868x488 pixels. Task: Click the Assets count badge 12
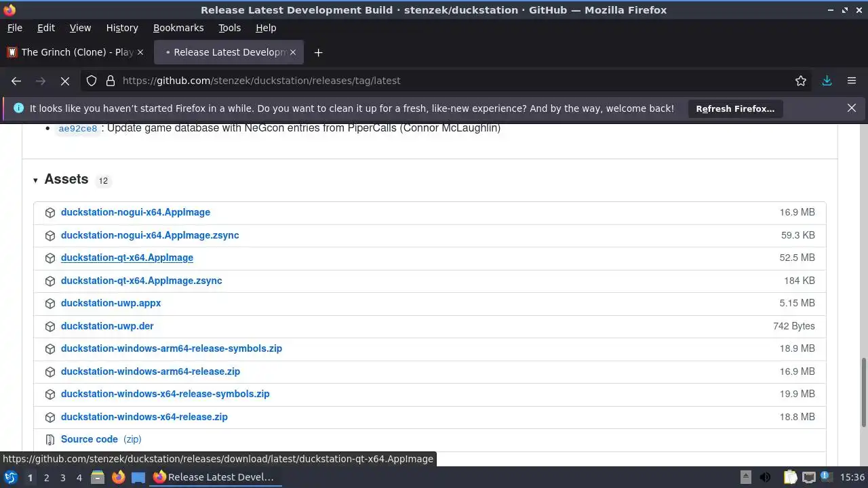[103, 181]
